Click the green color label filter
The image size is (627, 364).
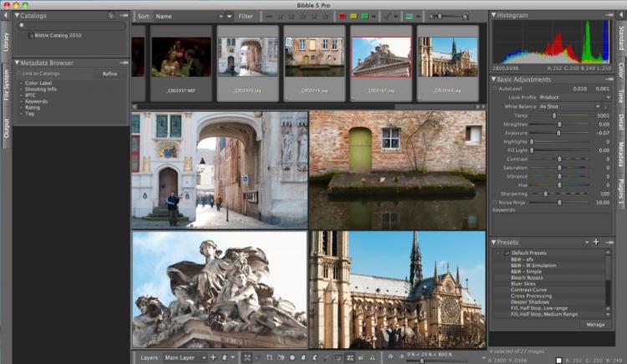coord(364,16)
